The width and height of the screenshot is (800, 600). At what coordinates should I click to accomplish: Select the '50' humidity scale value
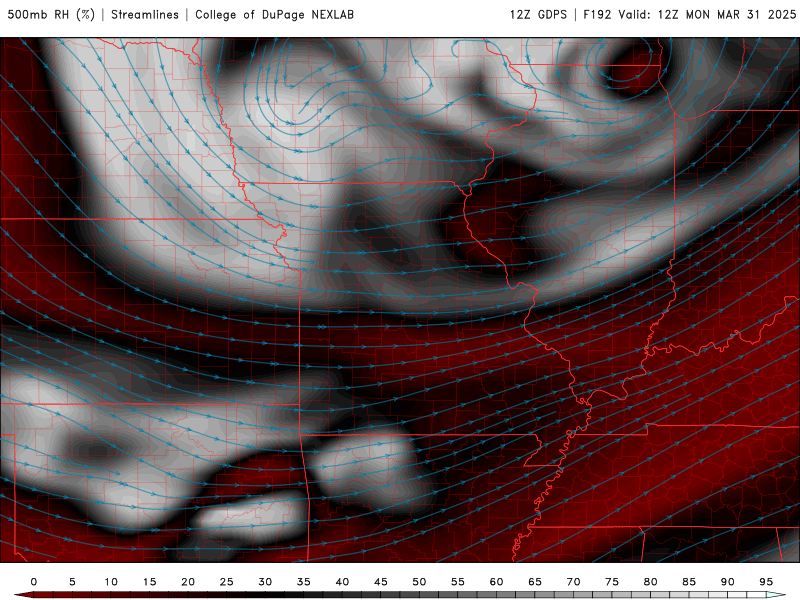[419, 582]
